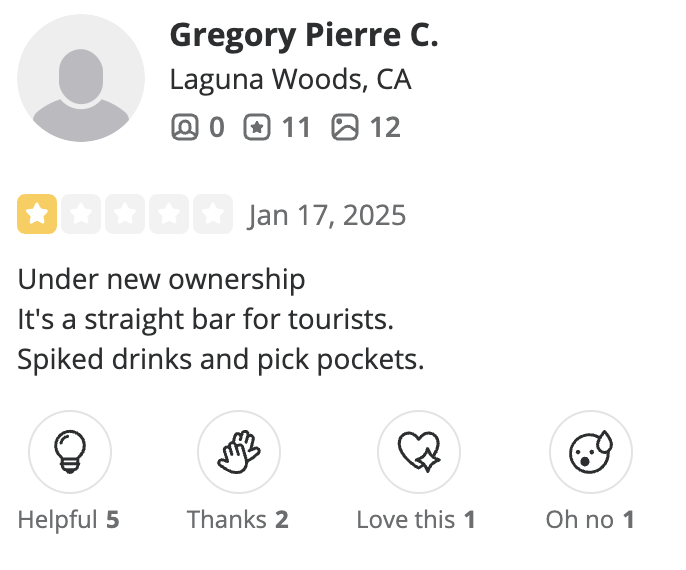Open the default profile avatar picture
This screenshot has height=570, width=686.
[x=81, y=78]
